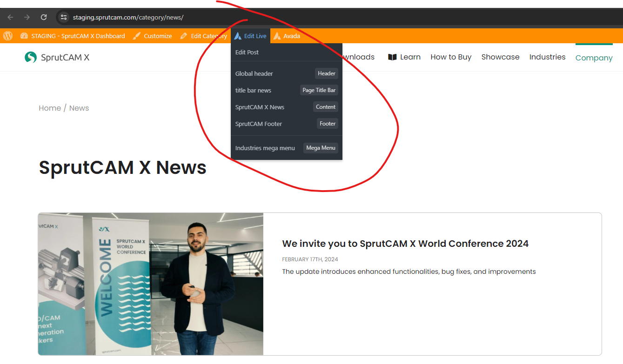Screen dimensions: 623x364
Task: Open the Company navigation link
Action: 594,58
